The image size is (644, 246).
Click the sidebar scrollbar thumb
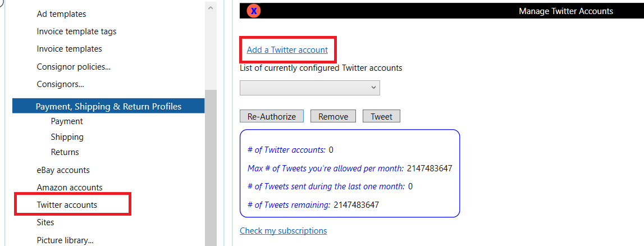click(x=211, y=167)
